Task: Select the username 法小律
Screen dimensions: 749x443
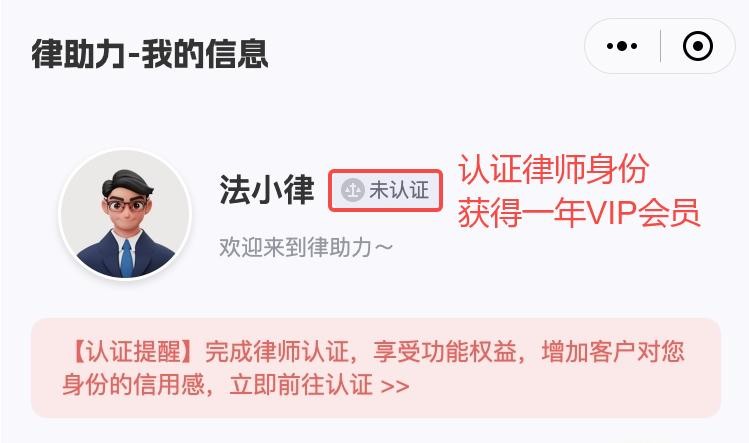Action: pos(267,190)
